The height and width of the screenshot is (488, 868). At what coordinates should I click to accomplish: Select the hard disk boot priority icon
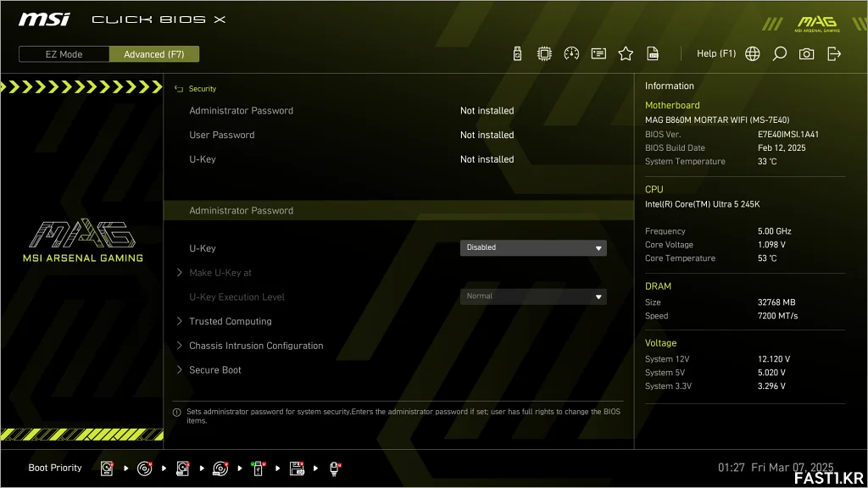[x=107, y=469]
